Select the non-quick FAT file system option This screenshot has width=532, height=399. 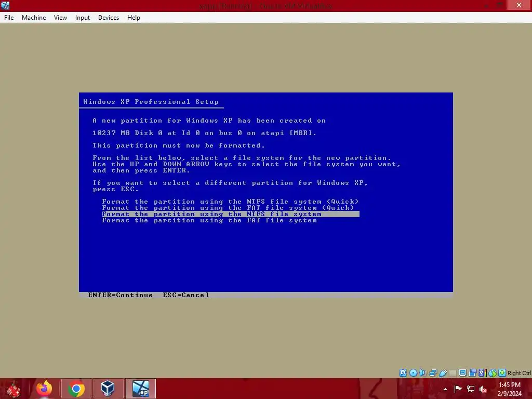coord(209,220)
